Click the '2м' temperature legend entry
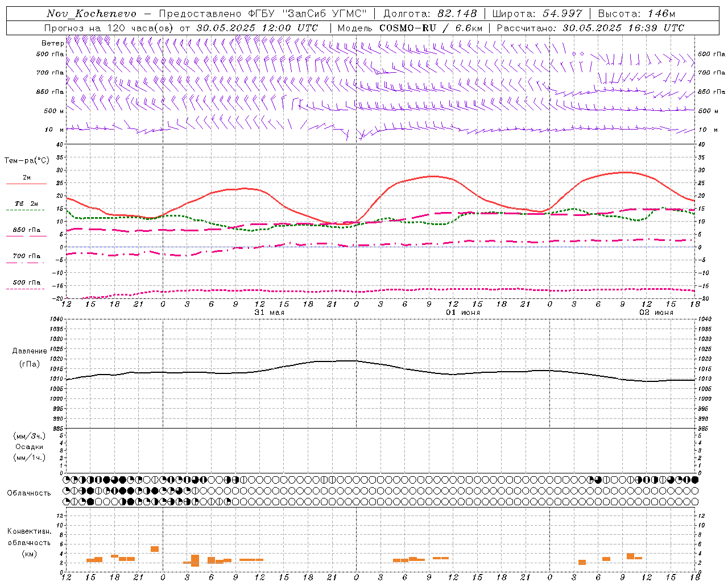Image resolution: width=728 pixels, height=582 pixels. coord(27,178)
